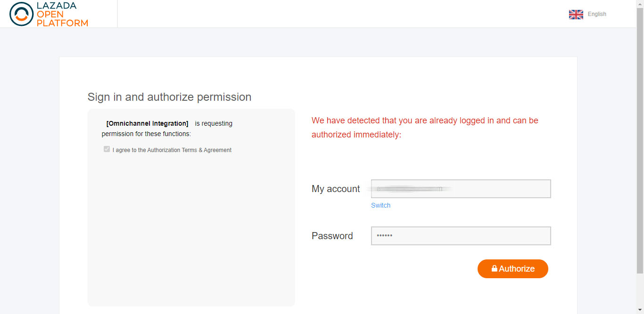644x314 pixels.
Task: Open the English language selector
Action: pyautogui.click(x=597, y=14)
